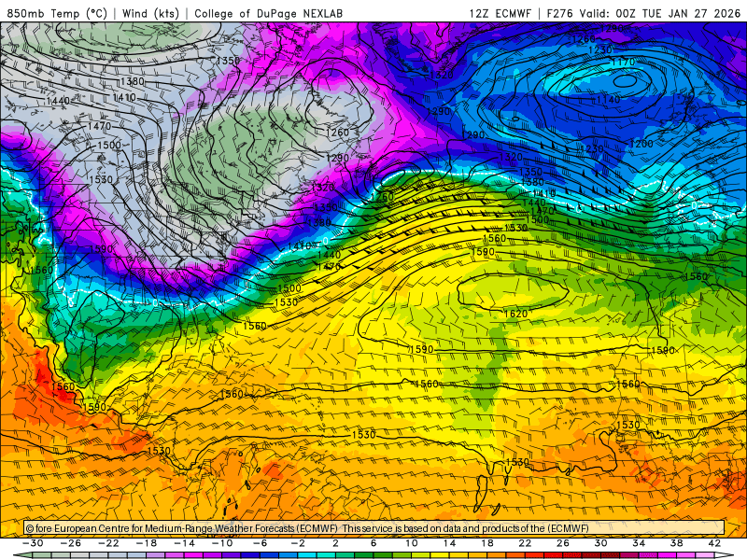This screenshot has height=560, width=747.
Task: Click "College of DuPage NEXLAB" header text
Action: (x=268, y=13)
